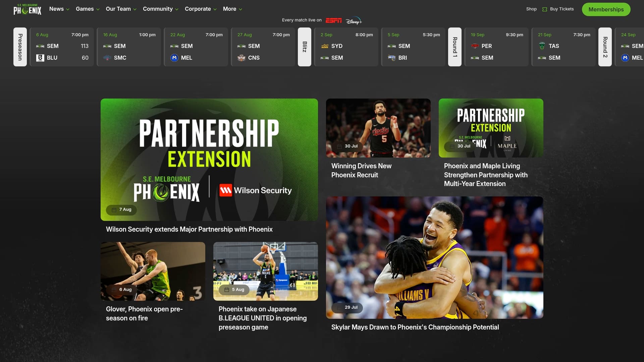
Task: Open the 16 Aug SEM vs SMC match card
Action: point(129,47)
